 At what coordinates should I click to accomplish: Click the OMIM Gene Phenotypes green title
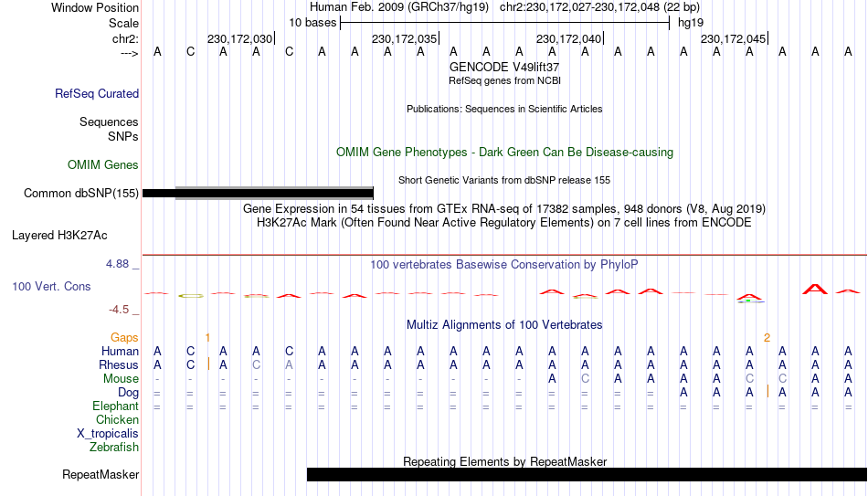pyautogui.click(x=504, y=153)
